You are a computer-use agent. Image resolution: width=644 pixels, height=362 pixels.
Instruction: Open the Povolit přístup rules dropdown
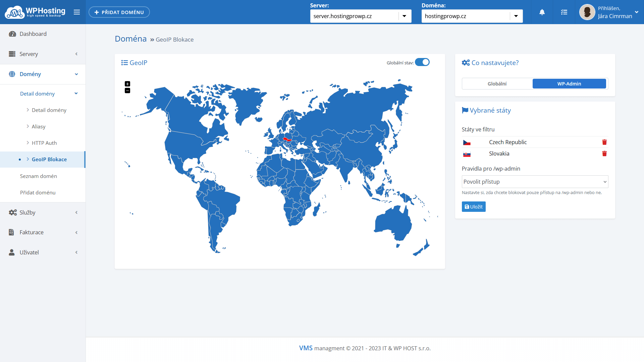[535, 182]
